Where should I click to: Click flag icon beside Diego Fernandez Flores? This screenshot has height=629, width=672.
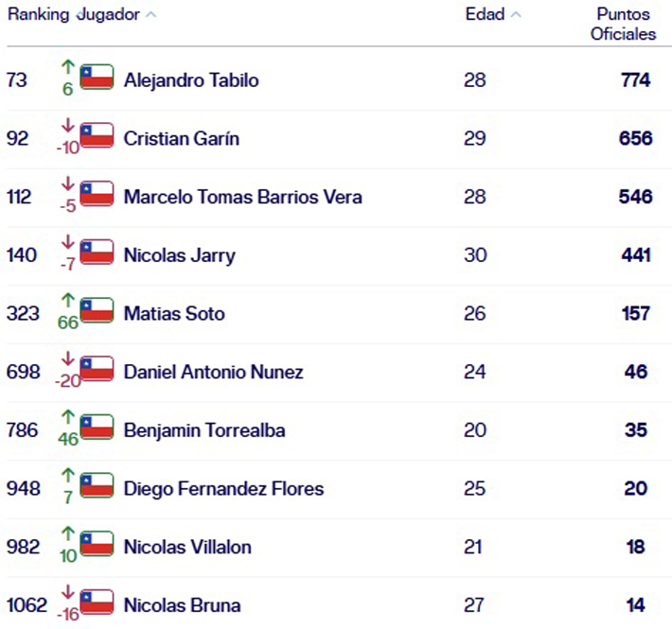(97, 486)
